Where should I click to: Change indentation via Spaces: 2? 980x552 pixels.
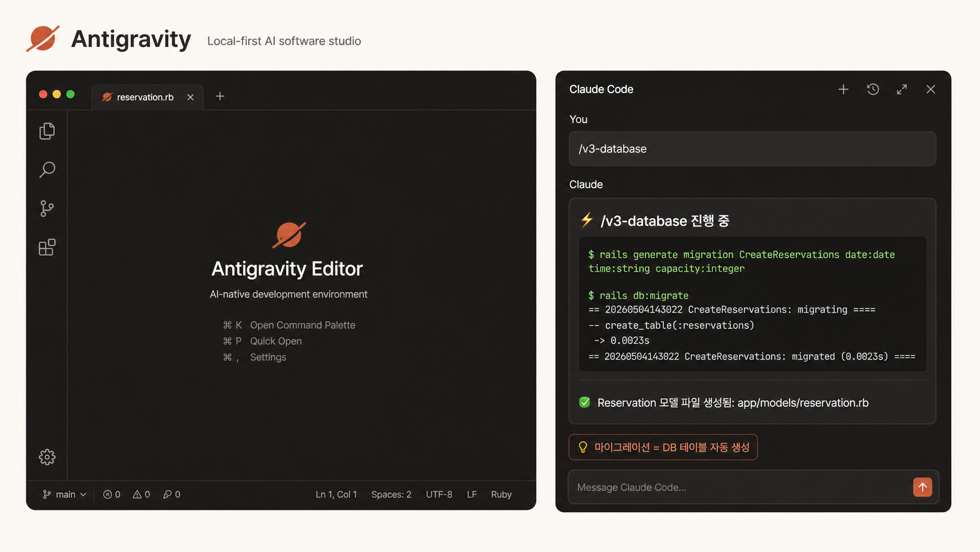[x=392, y=495]
